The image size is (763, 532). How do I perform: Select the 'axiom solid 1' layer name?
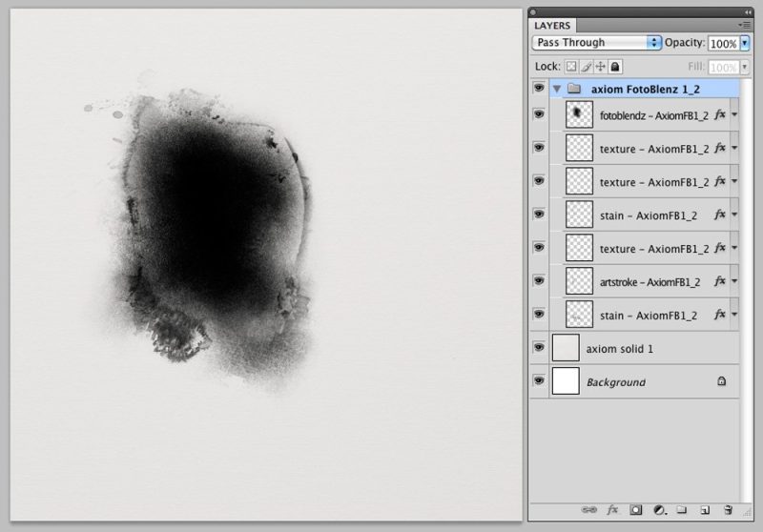[x=619, y=349]
